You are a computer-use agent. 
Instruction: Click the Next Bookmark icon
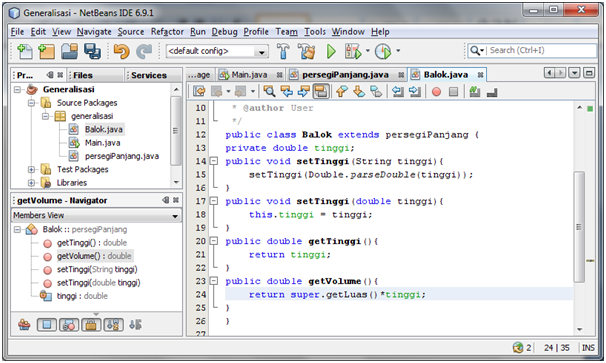coord(359,92)
